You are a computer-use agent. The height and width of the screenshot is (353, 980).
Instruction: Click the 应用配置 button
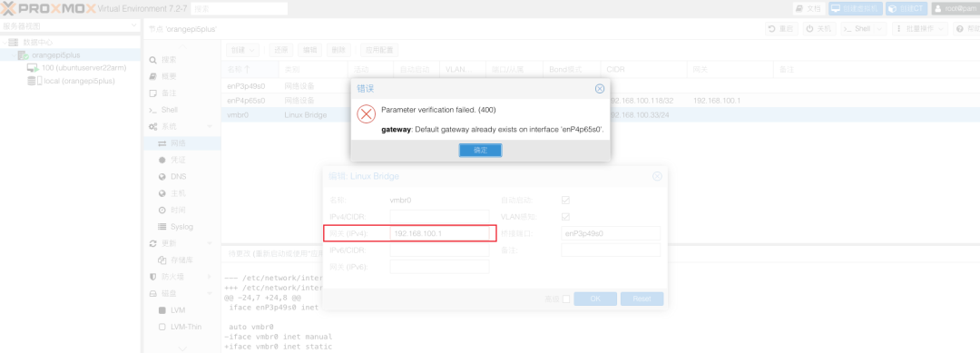379,50
